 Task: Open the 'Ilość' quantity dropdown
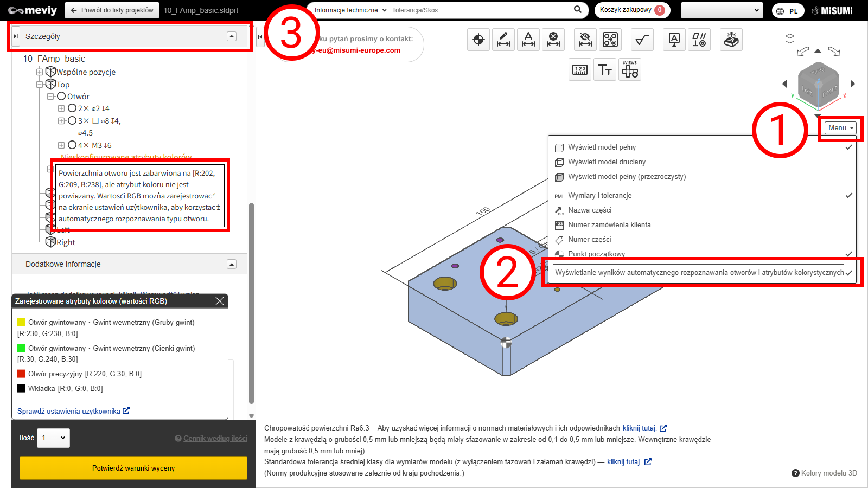tap(53, 438)
